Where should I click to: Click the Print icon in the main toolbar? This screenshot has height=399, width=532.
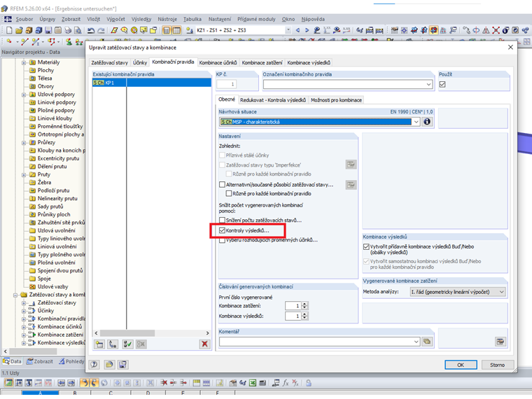[x=68, y=30]
